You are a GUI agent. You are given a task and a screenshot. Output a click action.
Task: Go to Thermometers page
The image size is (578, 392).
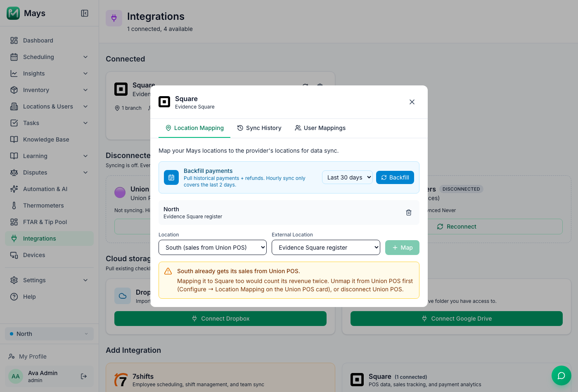coord(50,205)
